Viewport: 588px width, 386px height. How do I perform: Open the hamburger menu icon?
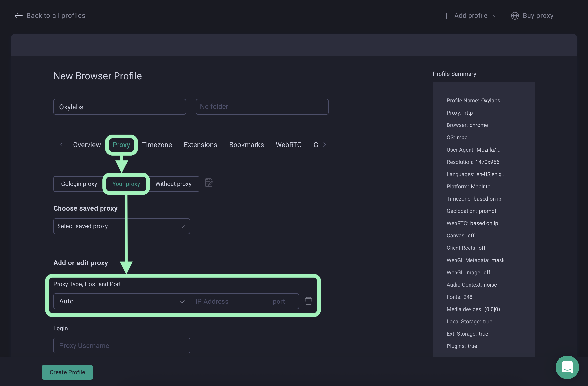pyautogui.click(x=569, y=16)
